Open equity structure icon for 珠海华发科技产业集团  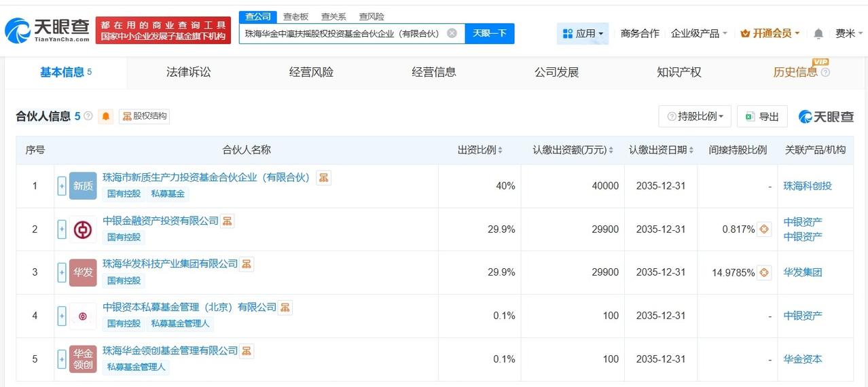coord(247,263)
